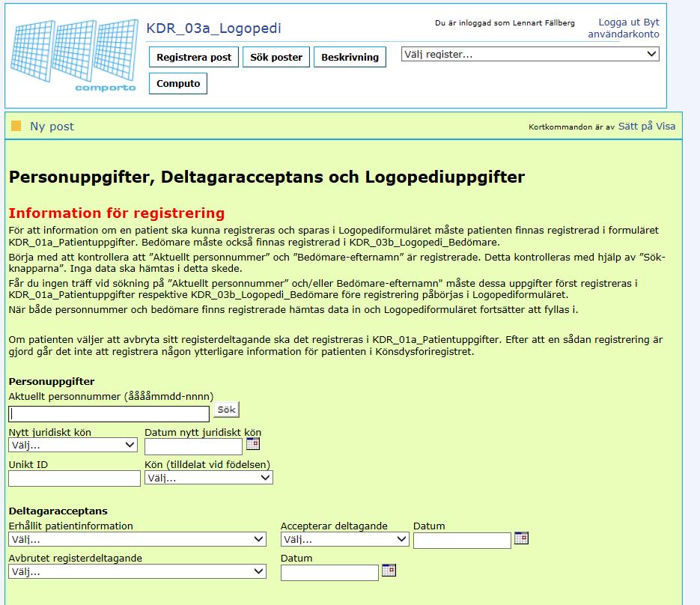Click the orange square beside Ny post
This screenshot has width=700, height=605.
point(16,126)
